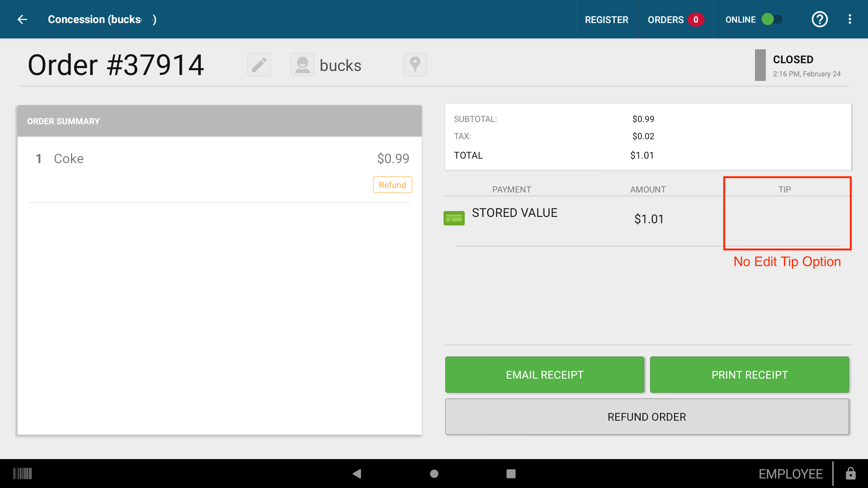Click the 2:16 PM, February 24 timestamp
Viewport: 868px width, 488px height.
pos(807,74)
